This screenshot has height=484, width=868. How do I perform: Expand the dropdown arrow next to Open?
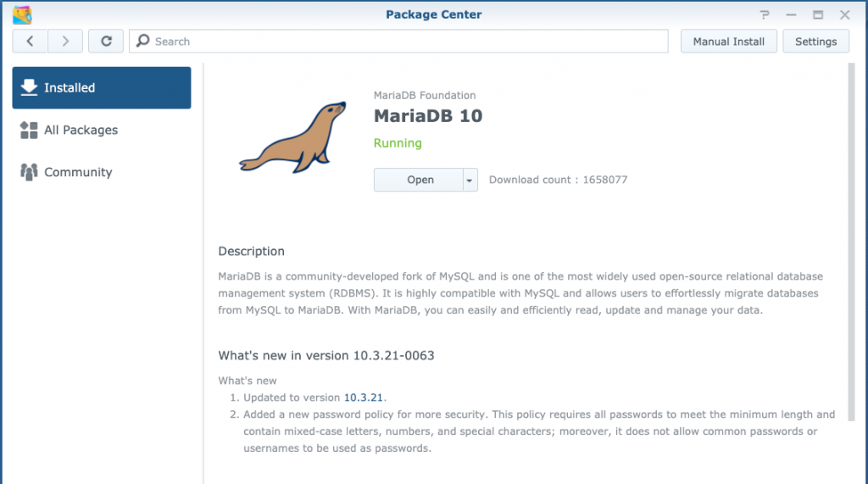(x=470, y=180)
